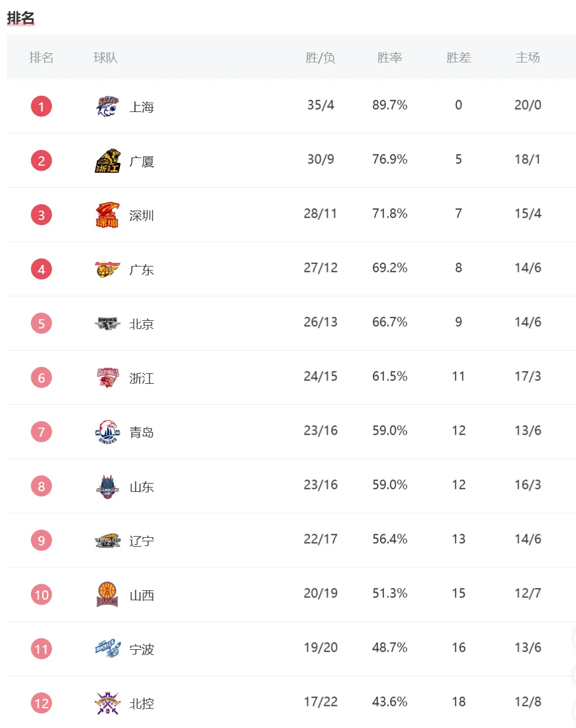This screenshot has width=576, height=728.
Task: Click the 广厦 lion team logo
Action: tap(107, 160)
